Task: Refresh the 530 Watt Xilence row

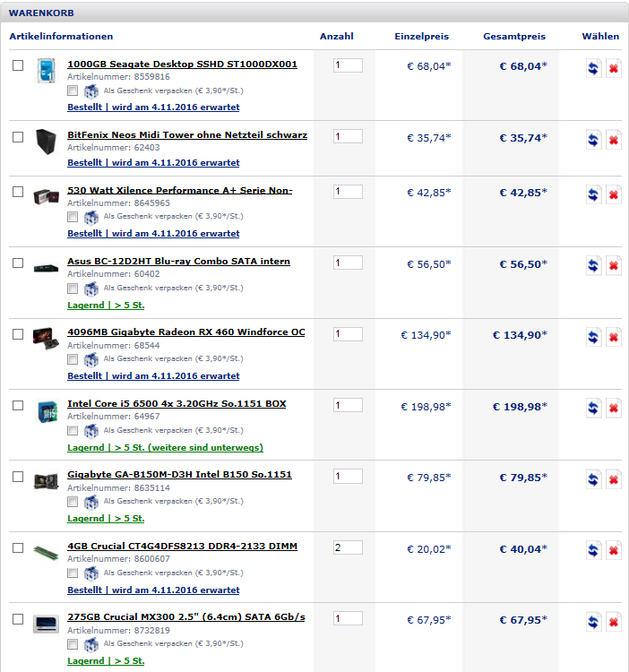Action: pos(593,194)
